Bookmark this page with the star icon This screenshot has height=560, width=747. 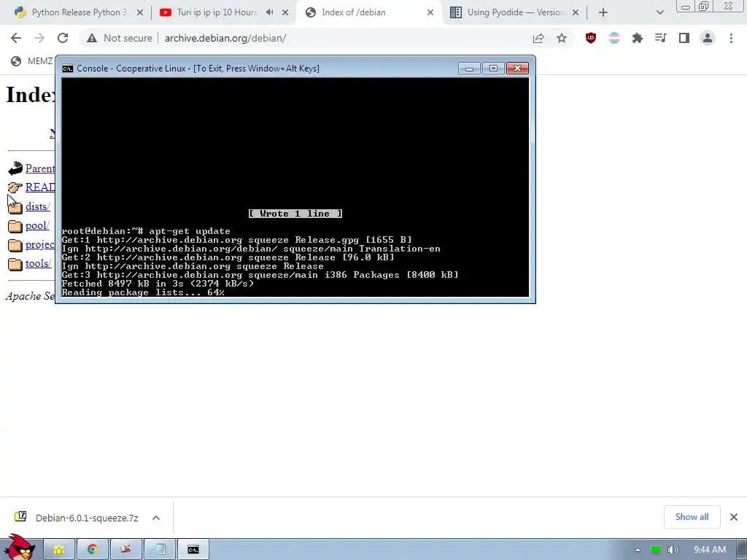point(562,38)
